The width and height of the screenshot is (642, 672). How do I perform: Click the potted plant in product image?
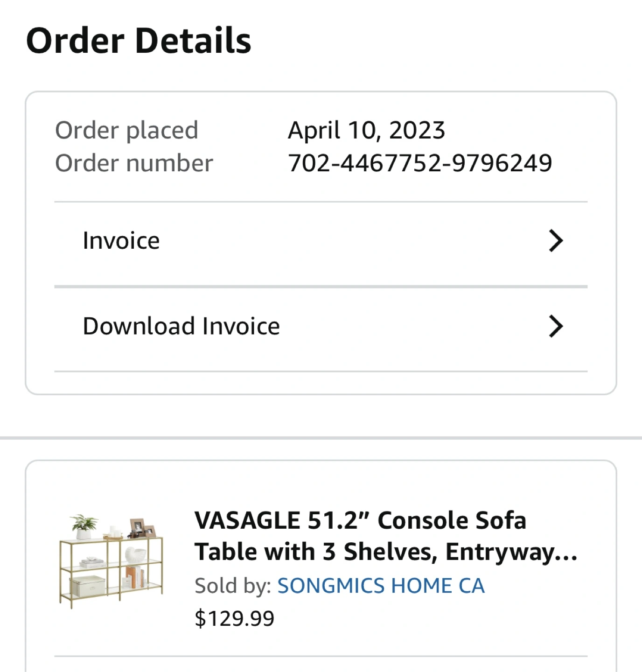[x=84, y=526]
